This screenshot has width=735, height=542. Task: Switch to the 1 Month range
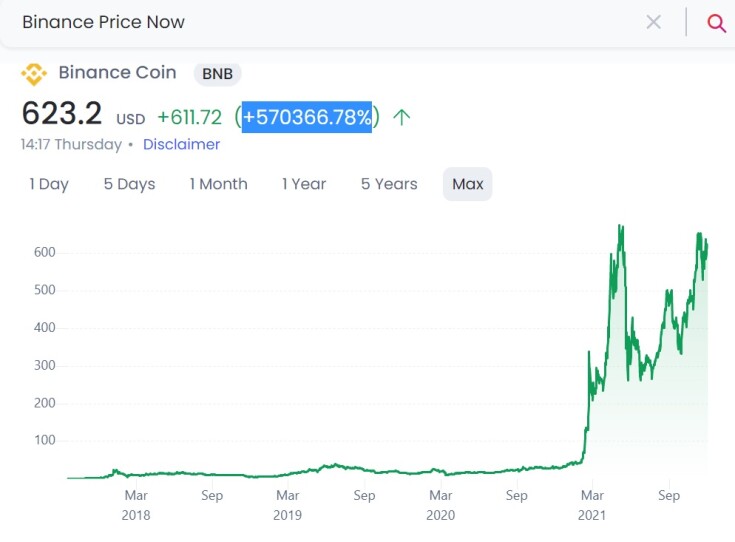coord(218,184)
